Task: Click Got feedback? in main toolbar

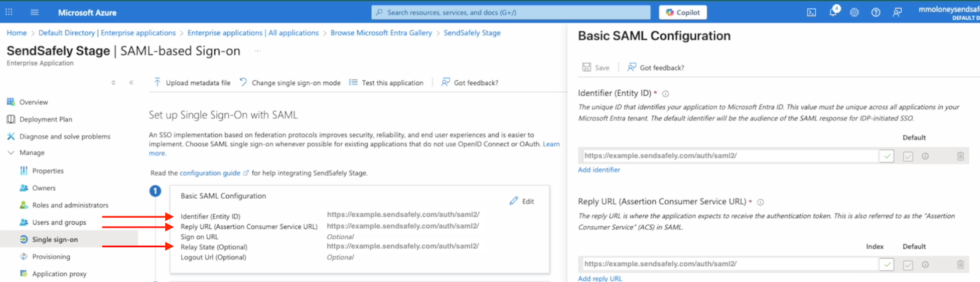Action: pos(470,83)
